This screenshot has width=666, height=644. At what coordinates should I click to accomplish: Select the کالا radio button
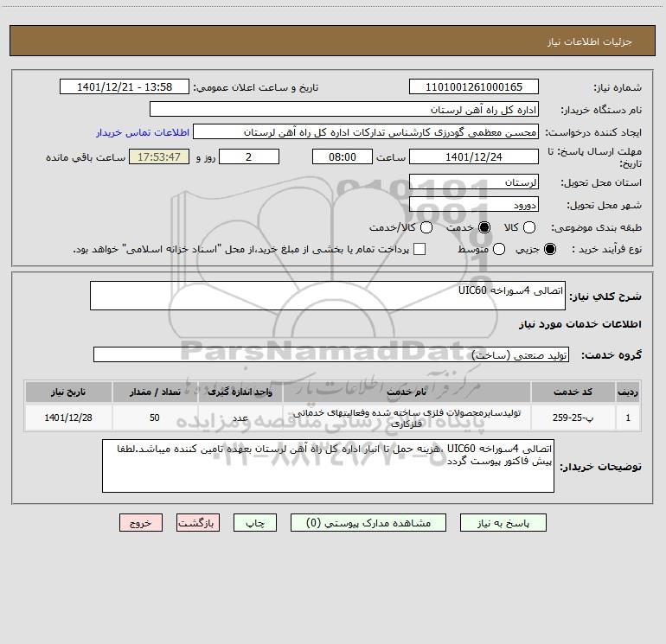[x=528, y=227]
